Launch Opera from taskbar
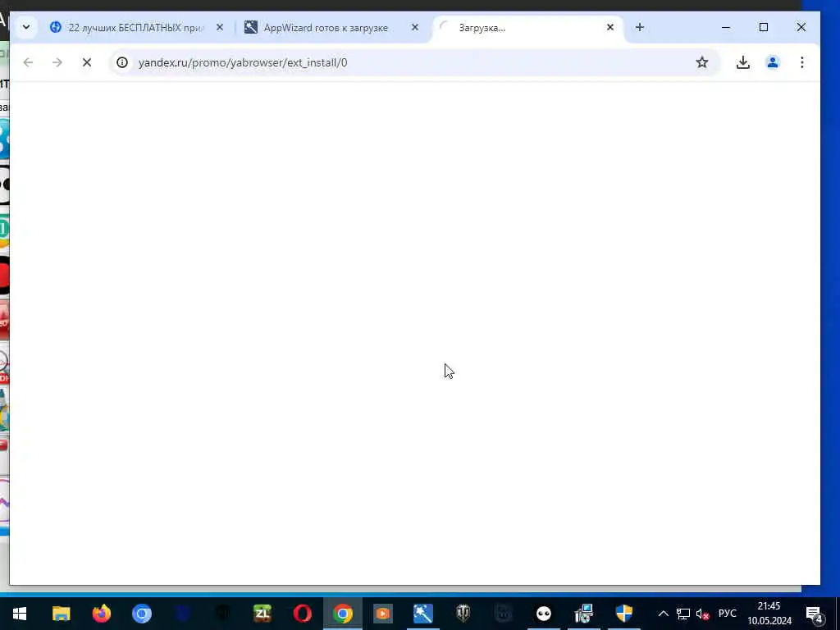The height and width of the screenshot is (630, 840). [x=302, y=614]
